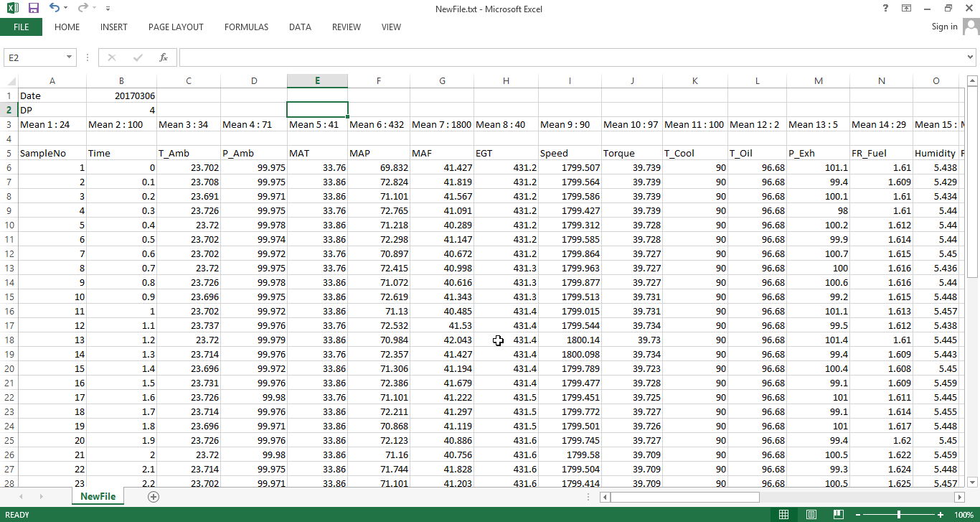Select row 5 header

coord(9,153)
